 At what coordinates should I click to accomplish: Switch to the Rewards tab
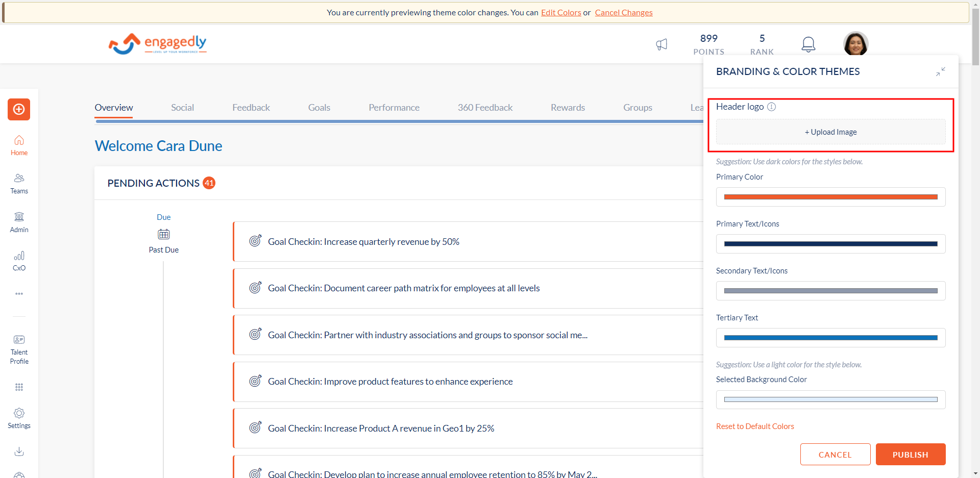point(568,108)
